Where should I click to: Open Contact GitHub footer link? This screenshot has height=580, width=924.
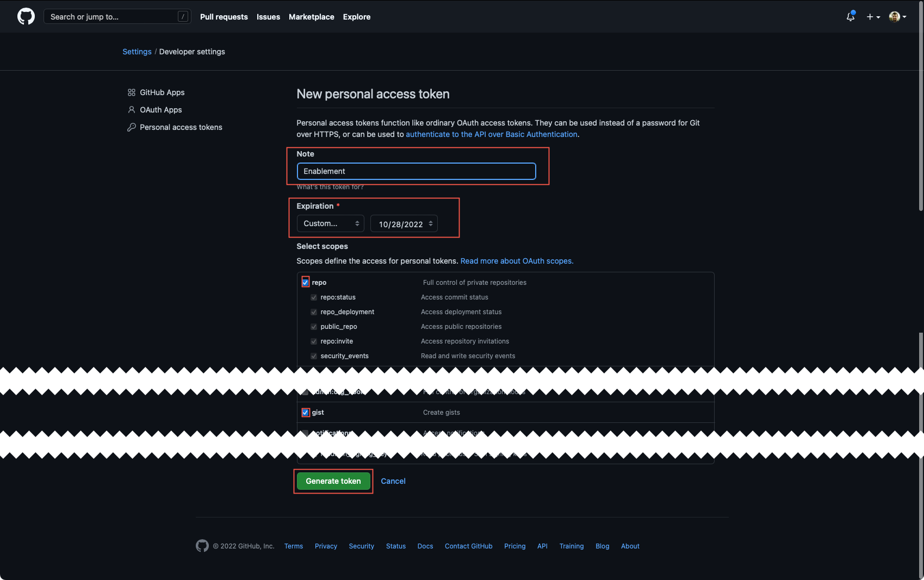(x=469, y=546)
